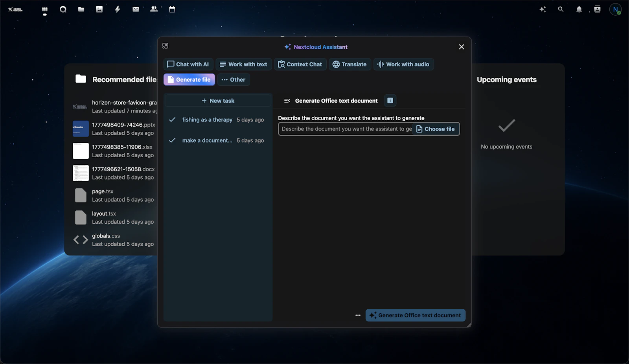Open horizon-store-favicon recommended file
The height and width of the screenshot is (364, 629).
click(x=115, y=107)
